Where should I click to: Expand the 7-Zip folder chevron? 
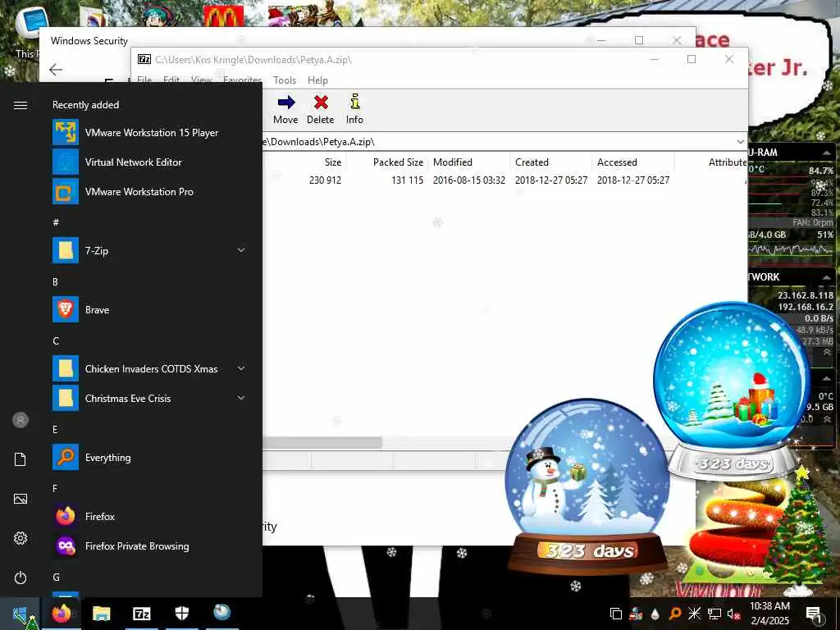point(241,250)
